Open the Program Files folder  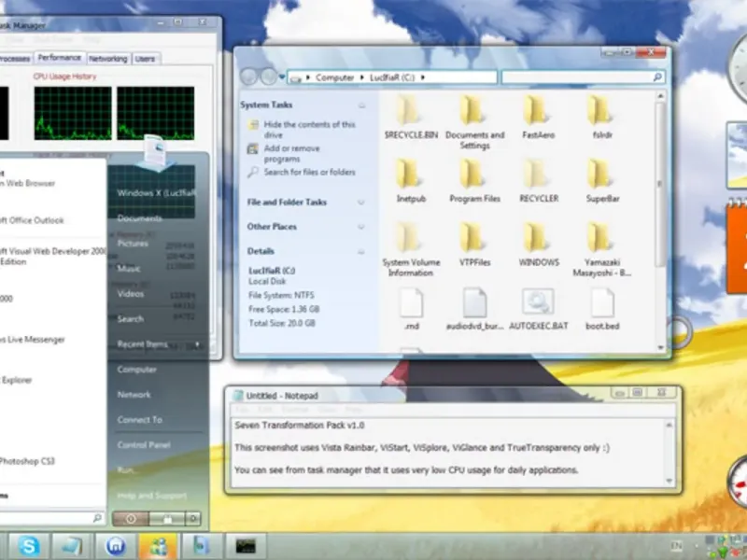pos(474,181)
